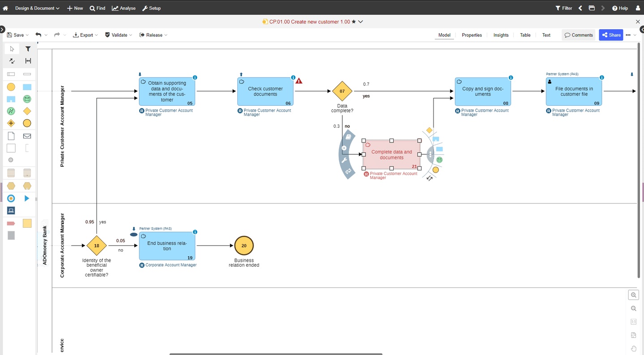The image size is (644, 355).
Task: Click the Share button
Action: point(611,35)
